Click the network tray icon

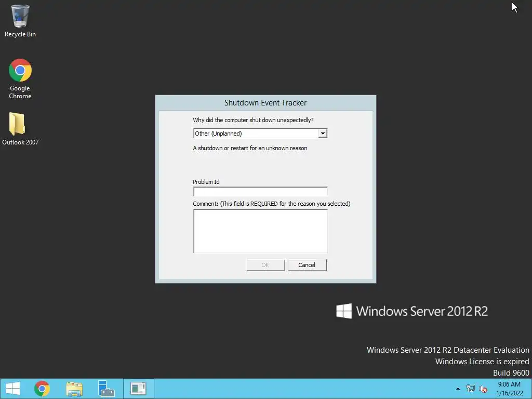(471, 389)
